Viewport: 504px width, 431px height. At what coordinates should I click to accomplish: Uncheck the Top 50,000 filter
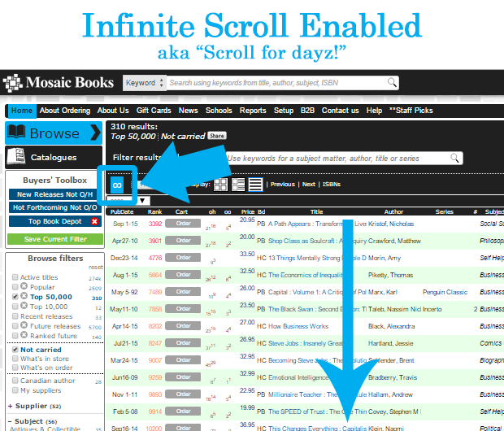point(15,298)
